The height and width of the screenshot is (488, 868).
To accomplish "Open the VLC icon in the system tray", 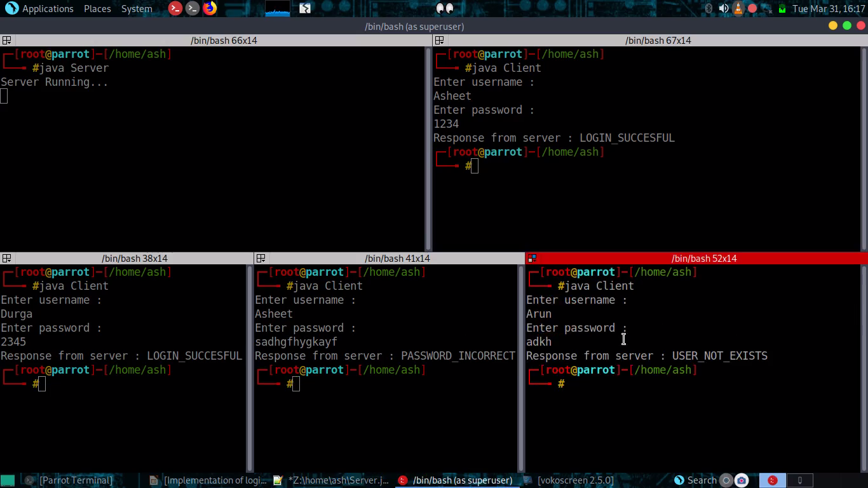I will (737, 8).
